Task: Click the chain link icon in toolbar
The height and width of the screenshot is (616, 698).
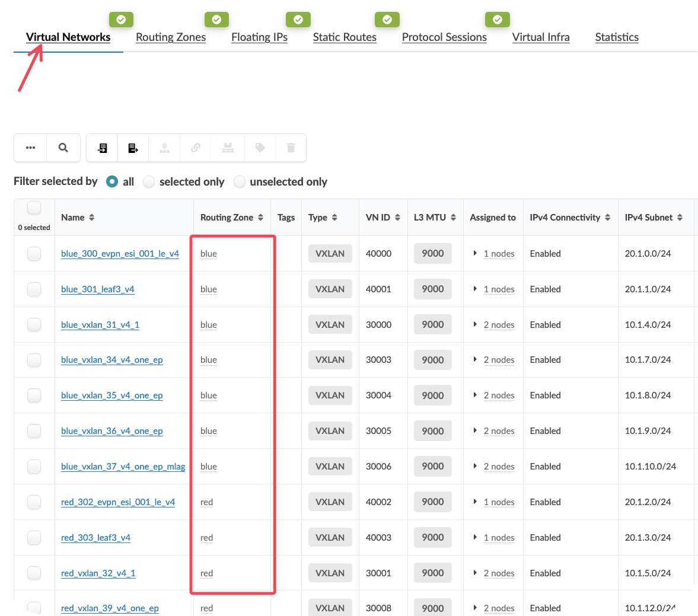Action: click(x=196, y=148)
